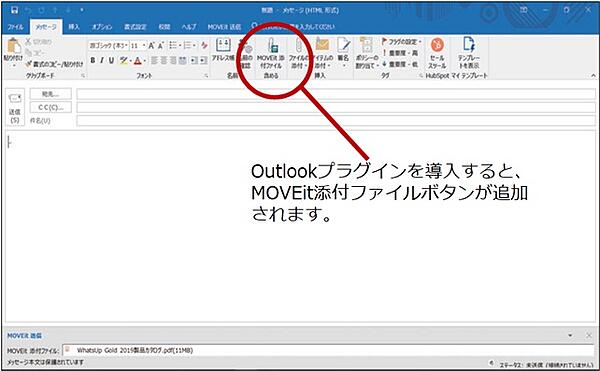Toggle Low Importance (重要度 - 低)
Screen dimensions: 600x371
coord(400,64)
